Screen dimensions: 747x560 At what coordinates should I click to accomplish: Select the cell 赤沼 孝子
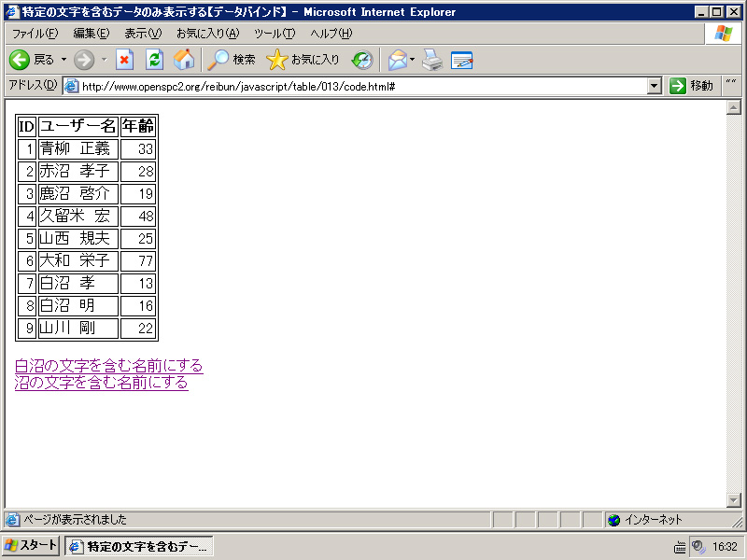click(78, 171)
